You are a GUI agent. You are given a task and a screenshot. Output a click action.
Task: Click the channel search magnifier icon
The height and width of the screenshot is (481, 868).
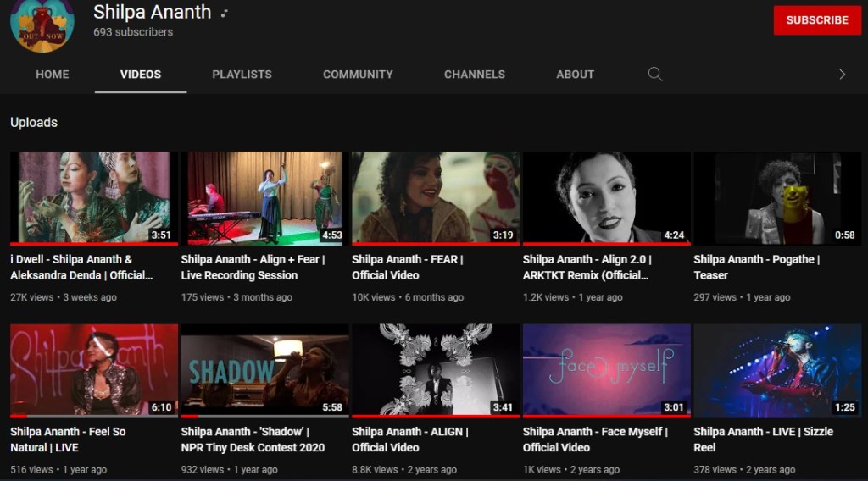pos(654,75)
